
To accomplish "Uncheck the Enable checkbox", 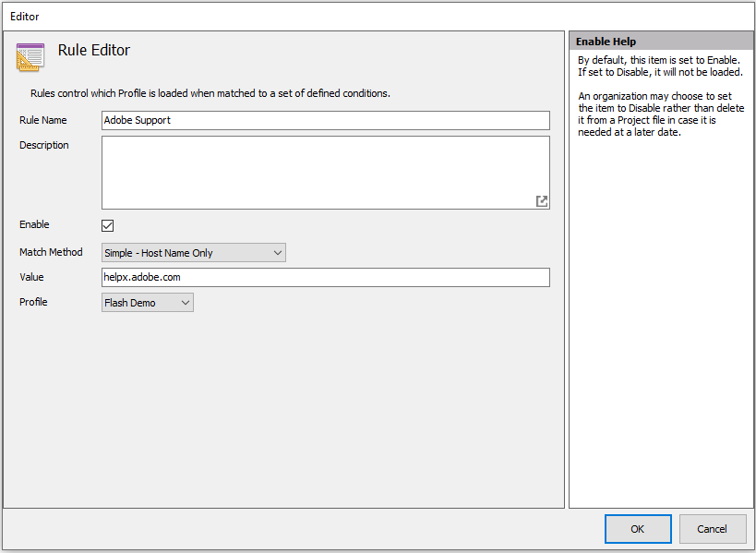I will (x=107, y=225).
